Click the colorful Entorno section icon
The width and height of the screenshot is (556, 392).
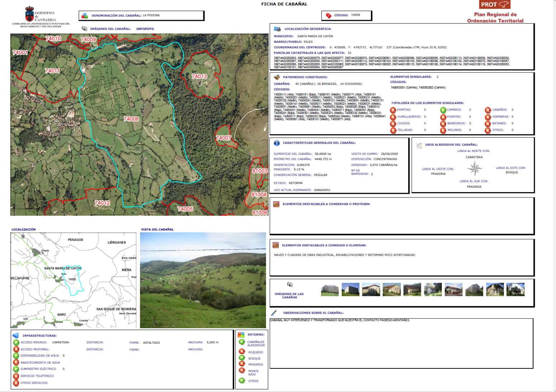(241, 335)
